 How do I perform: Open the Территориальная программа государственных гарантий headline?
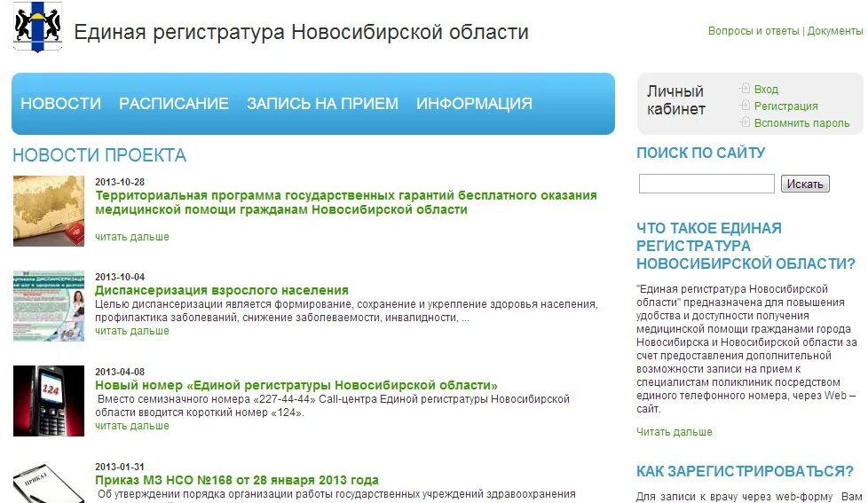pos(346,202)
